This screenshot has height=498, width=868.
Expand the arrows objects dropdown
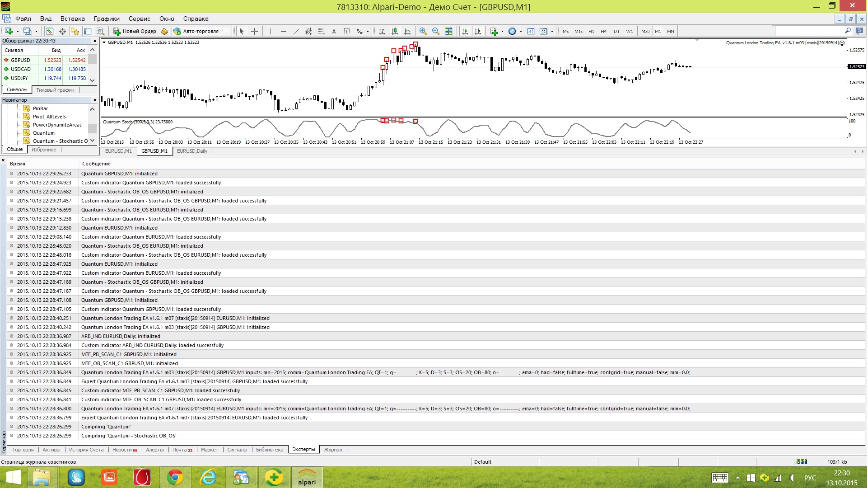(368, 31)
